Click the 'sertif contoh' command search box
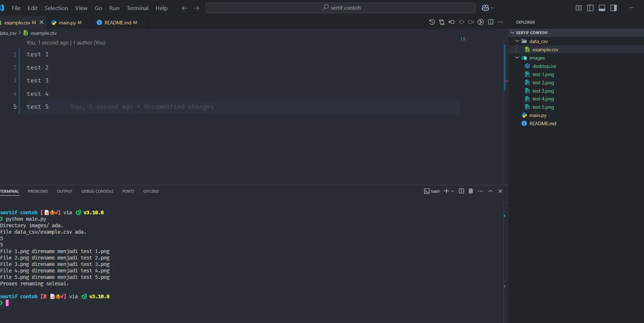The width and height of the screenshot is (644, 323). [341, 8]
